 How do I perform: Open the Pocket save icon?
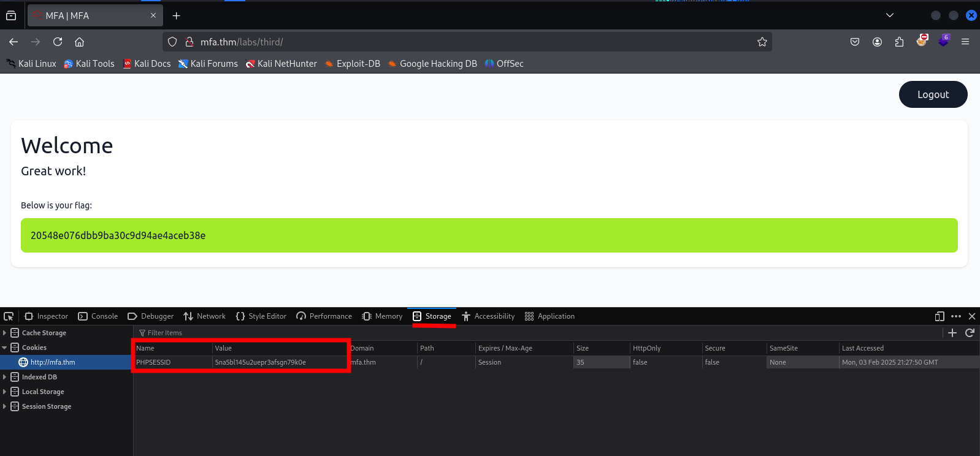[x=855, y=42]
